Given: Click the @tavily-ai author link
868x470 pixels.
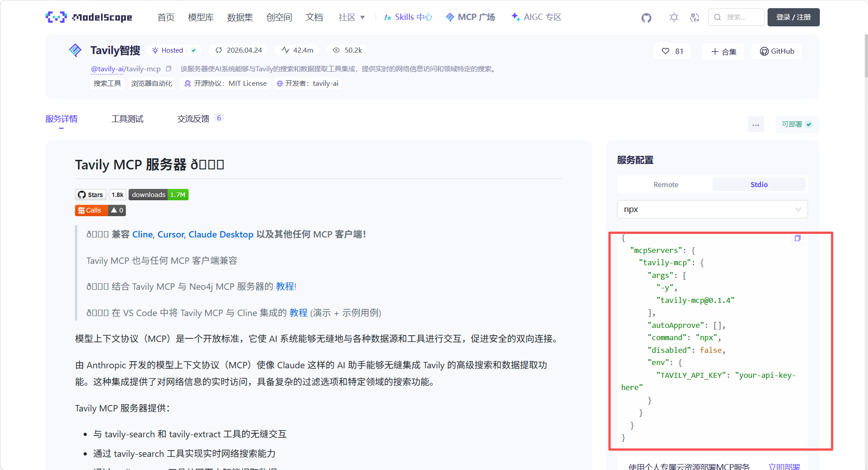Looking at the screenshot, I should [107, 69].
